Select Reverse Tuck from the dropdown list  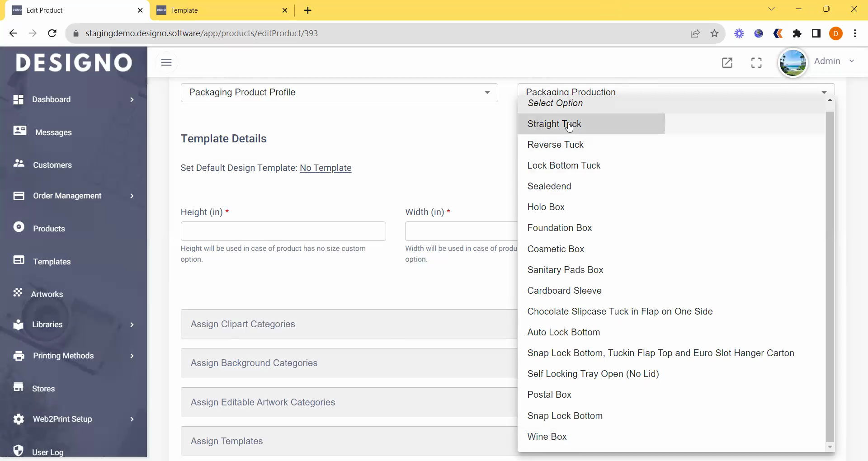(x=555, y=145)
